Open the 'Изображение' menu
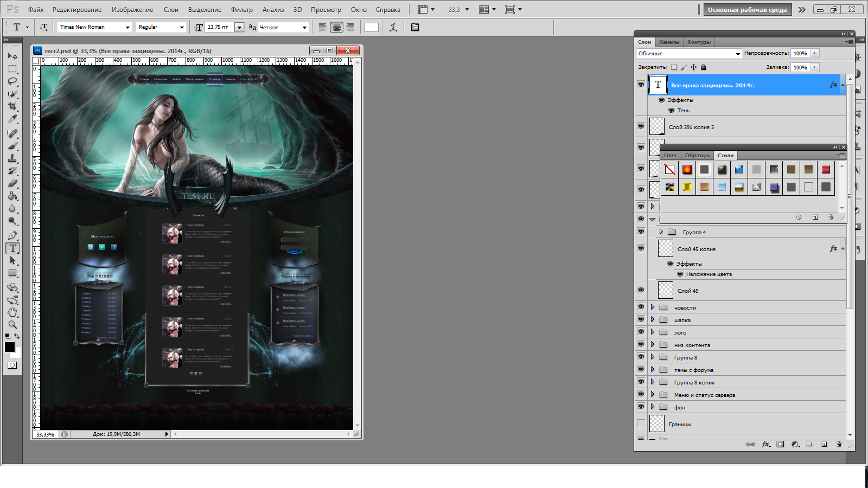Image resolution: width=868 pixels, height=488 pixels. tap(132, 10)
